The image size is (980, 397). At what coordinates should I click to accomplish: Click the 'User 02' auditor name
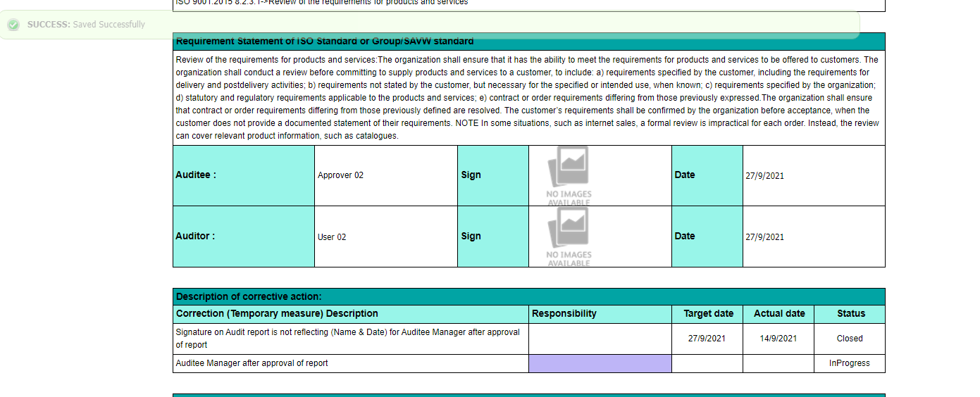click(332, 237)
